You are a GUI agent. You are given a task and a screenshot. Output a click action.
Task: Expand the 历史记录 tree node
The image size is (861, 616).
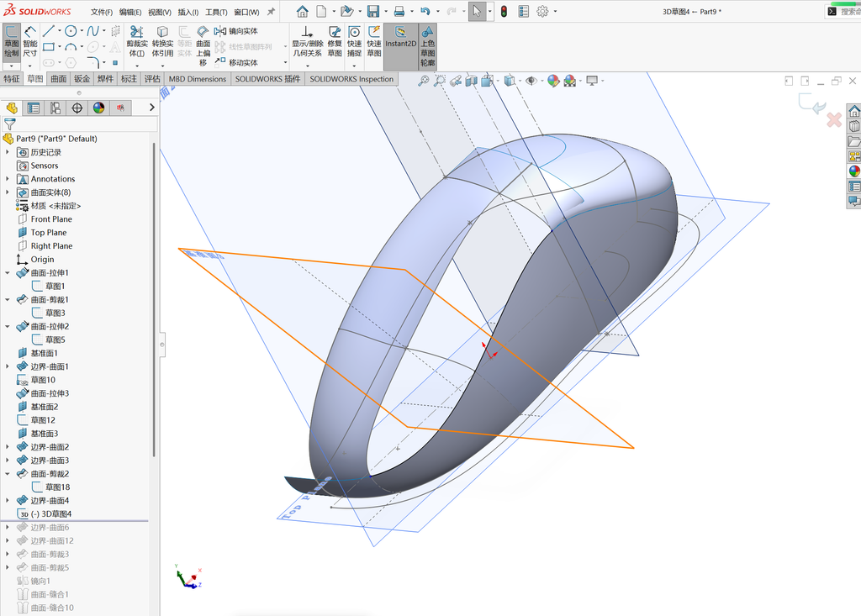click(7, 152)
